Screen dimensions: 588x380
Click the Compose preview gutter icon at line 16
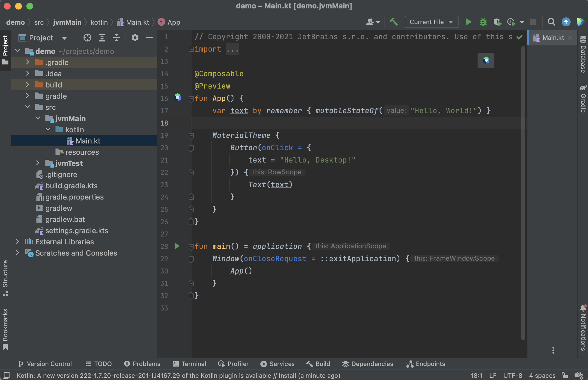click(x=177, y=98)
